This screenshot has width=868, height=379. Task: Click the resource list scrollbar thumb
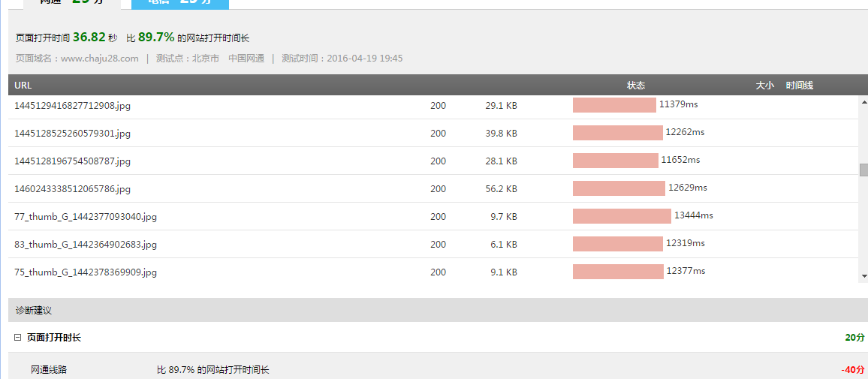click(x=863, y=170)
